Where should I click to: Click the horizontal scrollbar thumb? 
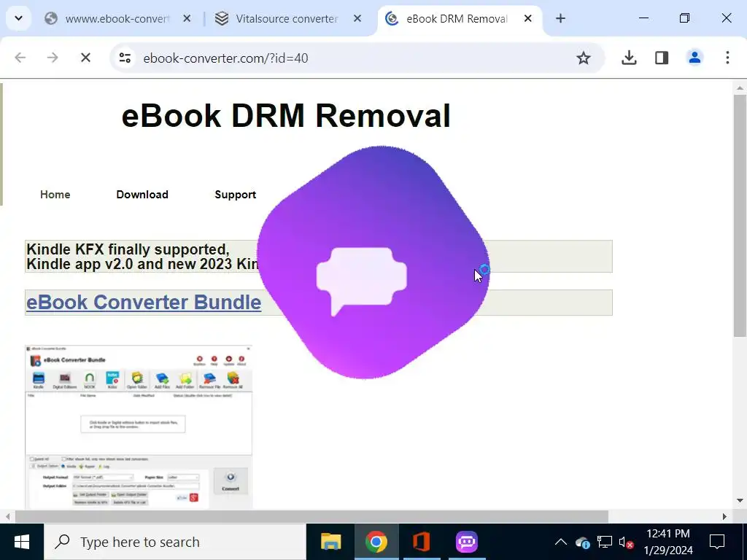click(x=311, y=517)
